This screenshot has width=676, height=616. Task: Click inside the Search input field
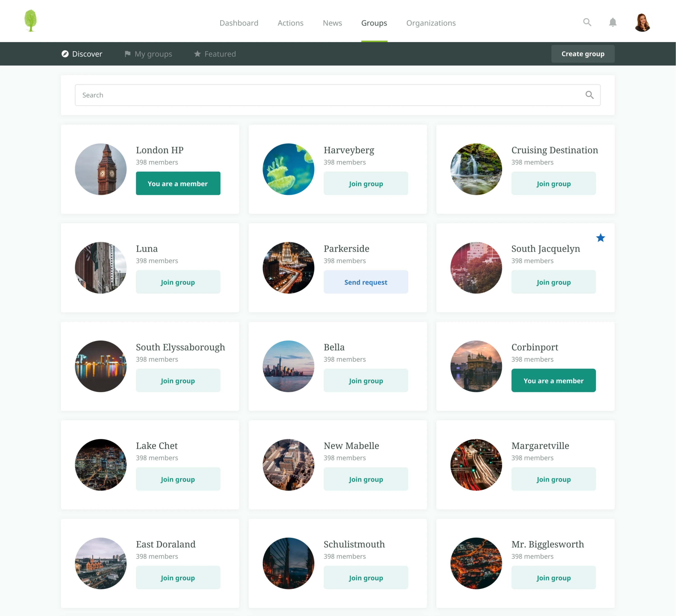click(x=235, y=95)
